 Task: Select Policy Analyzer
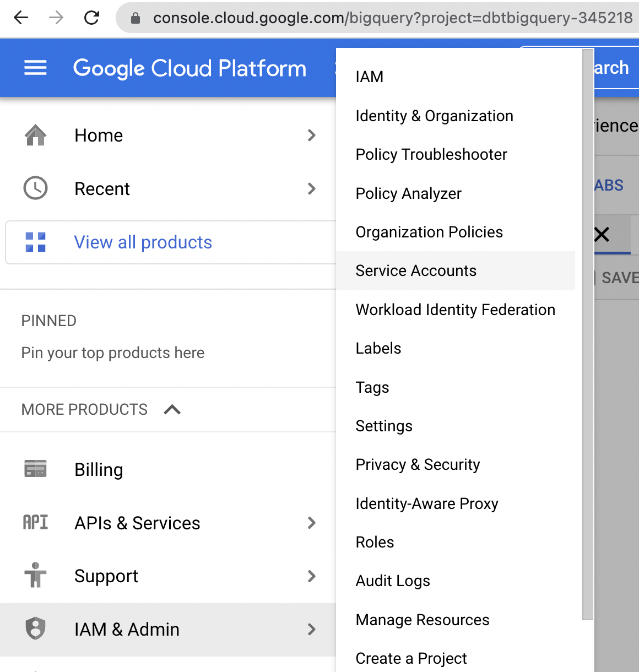tap(456, 193)
